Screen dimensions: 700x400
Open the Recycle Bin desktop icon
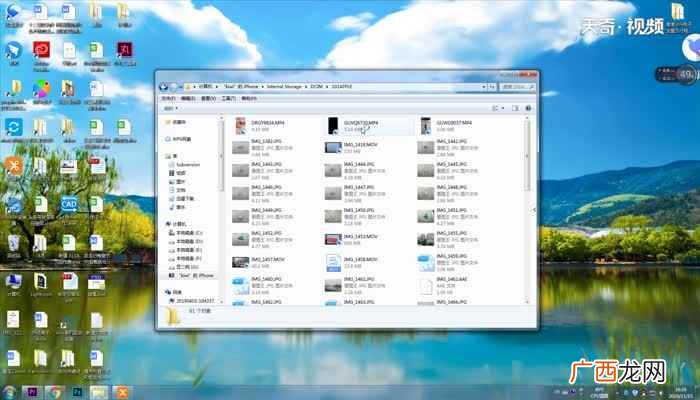click(13, 246)
